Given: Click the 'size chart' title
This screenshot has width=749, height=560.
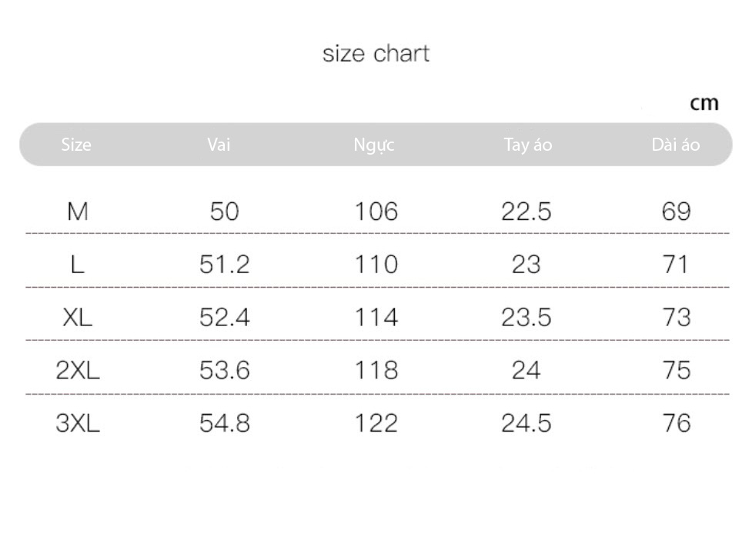Looking at the screenshot, I should pos(376,53).
